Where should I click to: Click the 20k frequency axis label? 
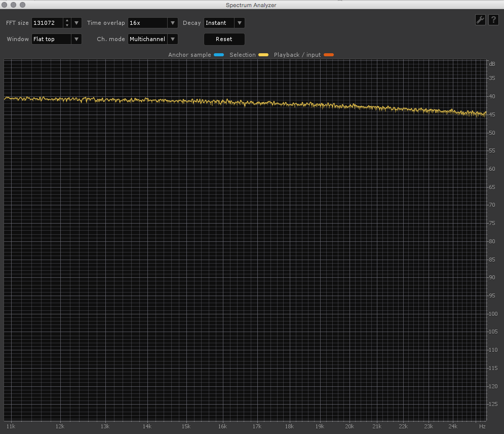point(350,426)
